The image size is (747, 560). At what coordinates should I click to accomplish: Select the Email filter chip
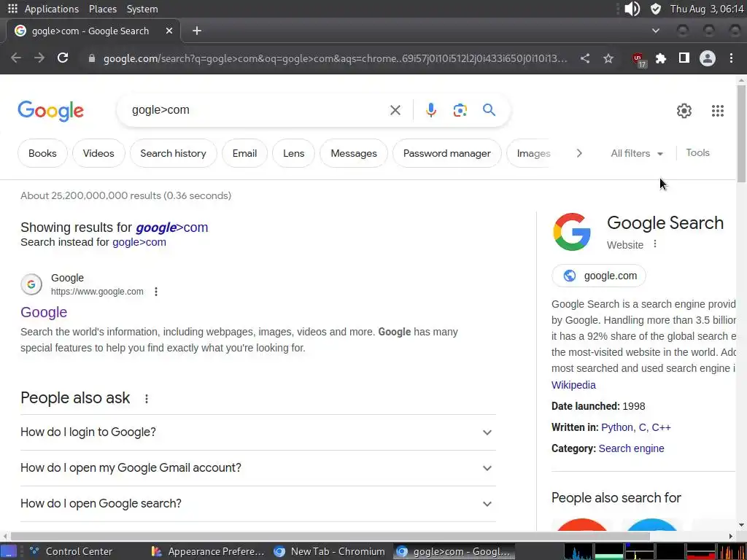coord(244,153)
